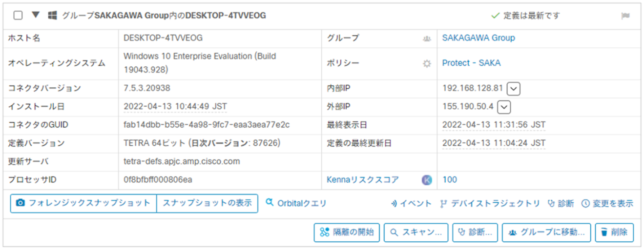Click the 隔離の開始 button
The height and width of the screenshot is (251, 644).
[x=347, y=232]
